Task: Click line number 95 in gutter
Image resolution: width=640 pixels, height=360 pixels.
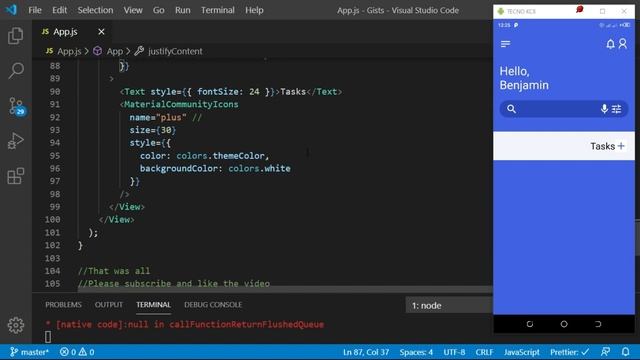Action: (55, 156)
